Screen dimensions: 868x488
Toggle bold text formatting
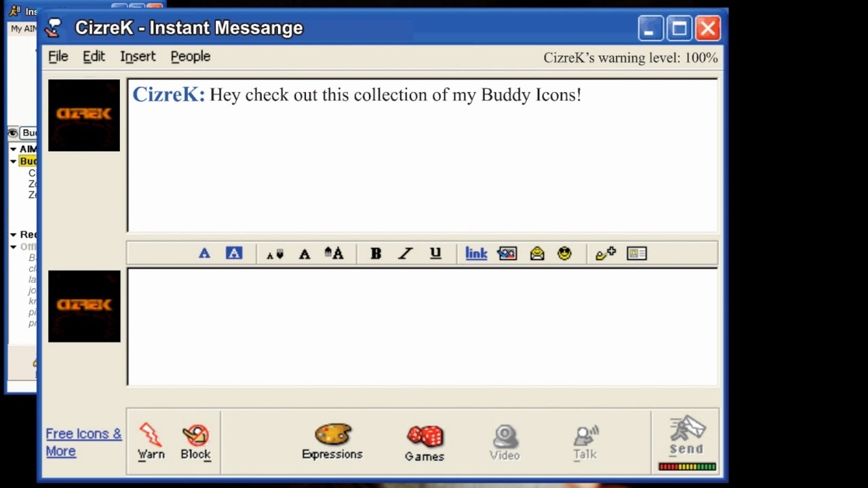375,253
